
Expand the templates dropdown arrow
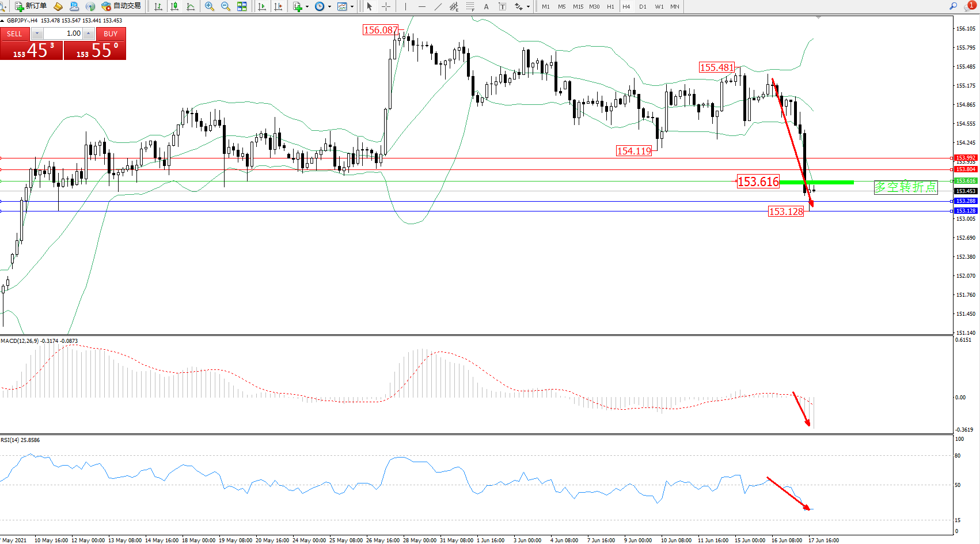pos(352,7)
